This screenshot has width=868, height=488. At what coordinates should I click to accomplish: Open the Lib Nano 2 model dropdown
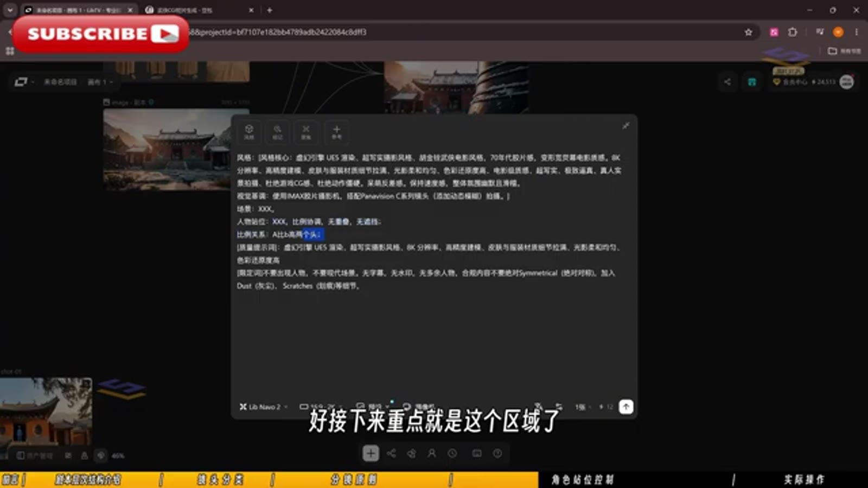pyautogui.click(x=264, y=407)
